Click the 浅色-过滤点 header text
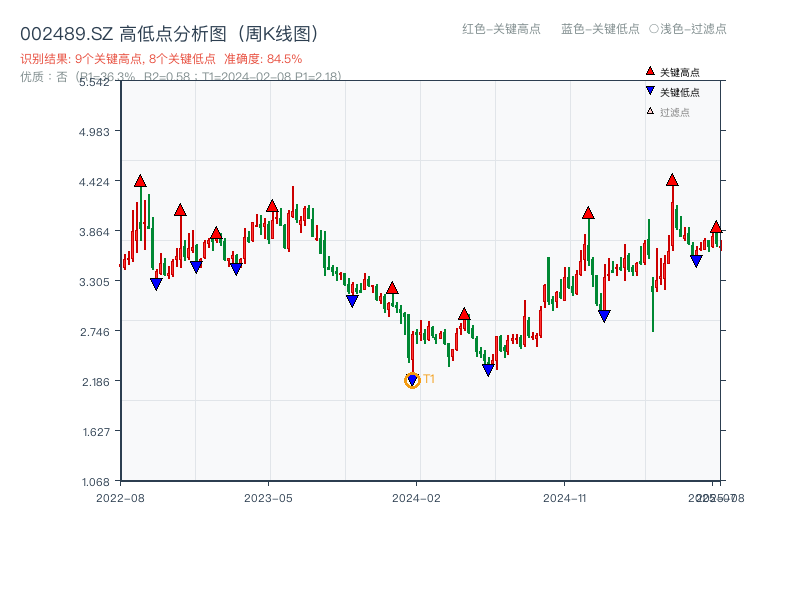800x600 pixels. point(693,29)
